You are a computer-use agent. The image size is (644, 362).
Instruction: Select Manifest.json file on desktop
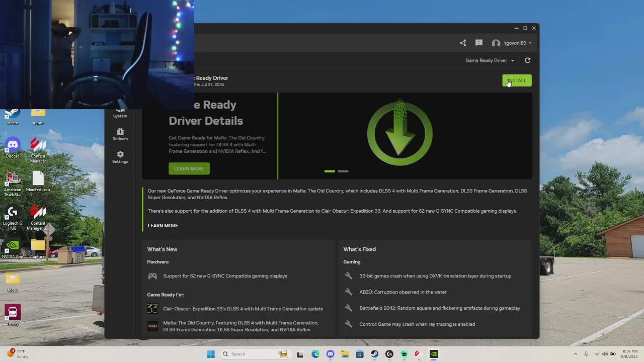pyautogui.click(x=38, y=182)
